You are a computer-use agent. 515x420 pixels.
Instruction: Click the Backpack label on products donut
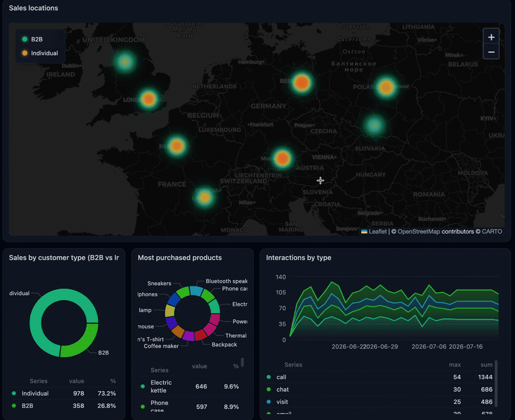coord(224,345)
